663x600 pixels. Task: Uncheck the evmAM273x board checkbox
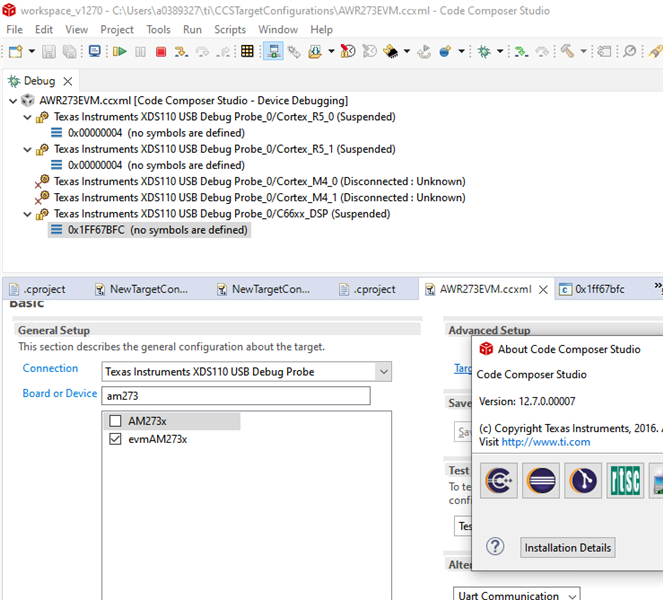click(115, 439)
